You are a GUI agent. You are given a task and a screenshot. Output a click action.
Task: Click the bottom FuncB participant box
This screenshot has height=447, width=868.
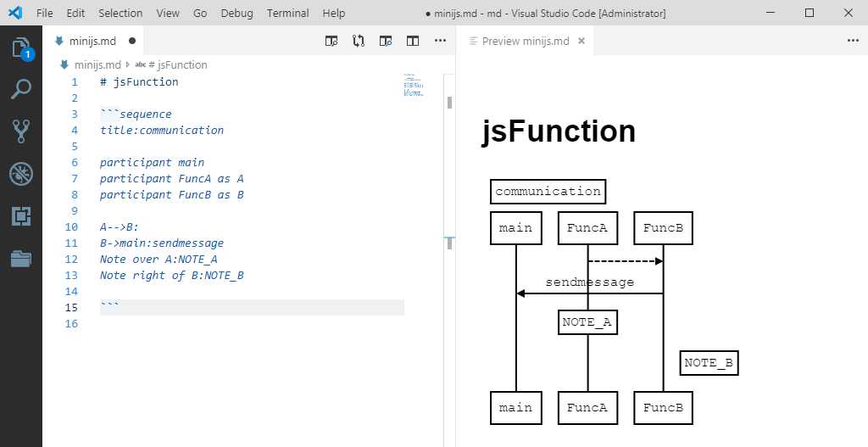(663, 408)
